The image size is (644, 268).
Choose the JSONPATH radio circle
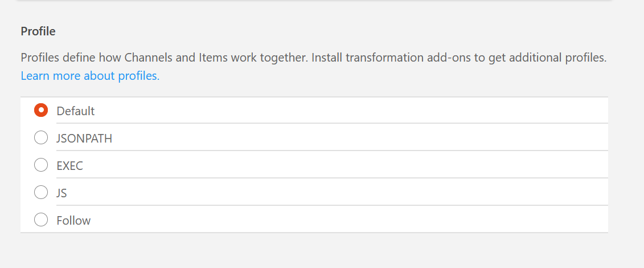pos(41,138)
